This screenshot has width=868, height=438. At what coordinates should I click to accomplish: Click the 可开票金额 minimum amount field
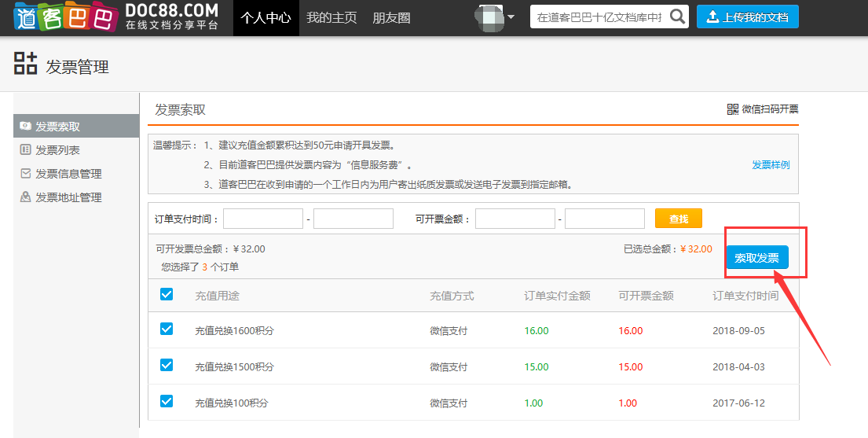(x=515, y=219)
